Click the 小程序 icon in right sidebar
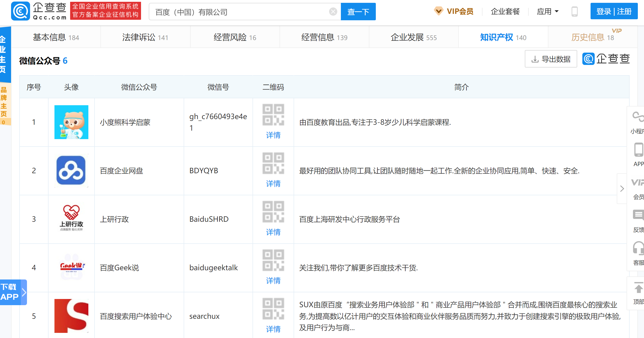The width and height of the screenshot is (644, 338). tap(638, 117)
